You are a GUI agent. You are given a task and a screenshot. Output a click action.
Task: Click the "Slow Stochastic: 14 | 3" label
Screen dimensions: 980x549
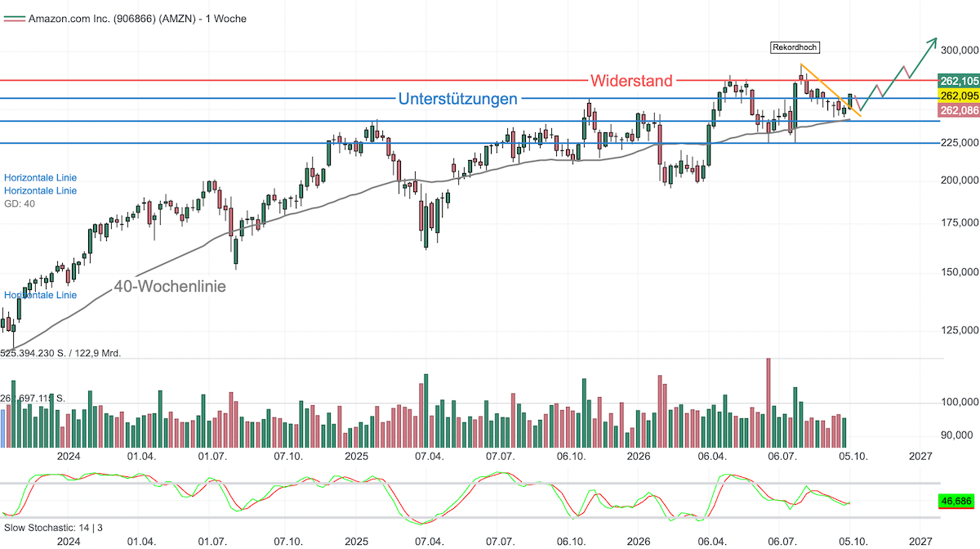[x=54, y=529]
